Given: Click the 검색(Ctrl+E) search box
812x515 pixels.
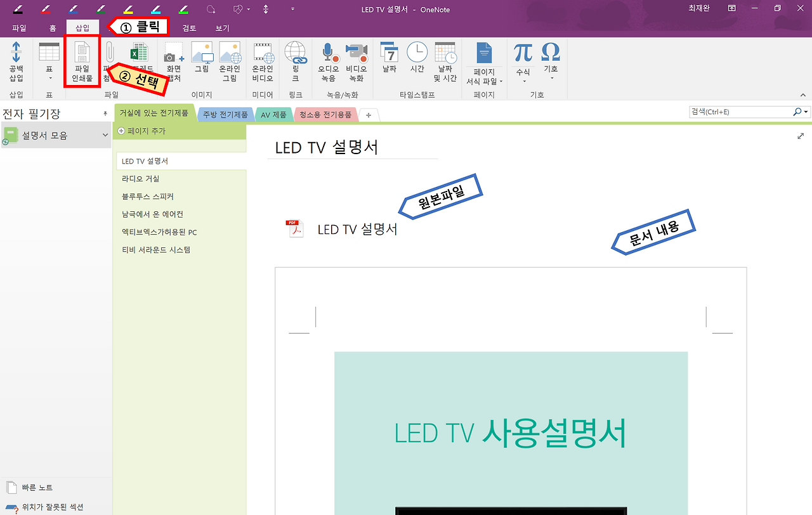Looking at the screenshot, I should pyautogui.click(x=741, y=112).
